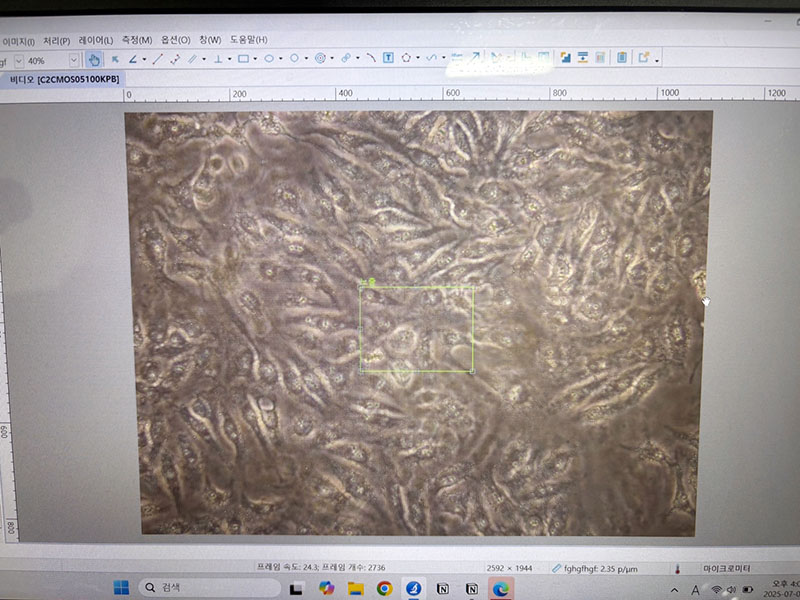Open the 측정(M) menu
The height and width of the screenshot is (600, 800).
point(137,40)
